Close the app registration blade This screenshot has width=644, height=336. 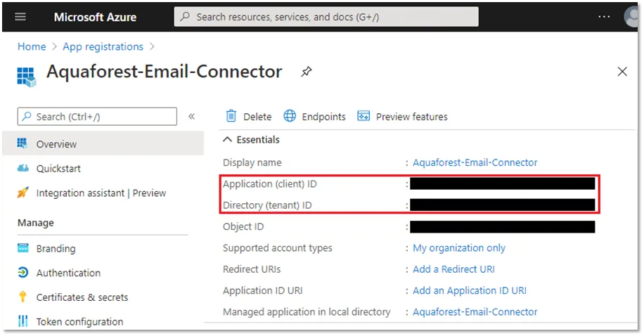tap(622, 72)
